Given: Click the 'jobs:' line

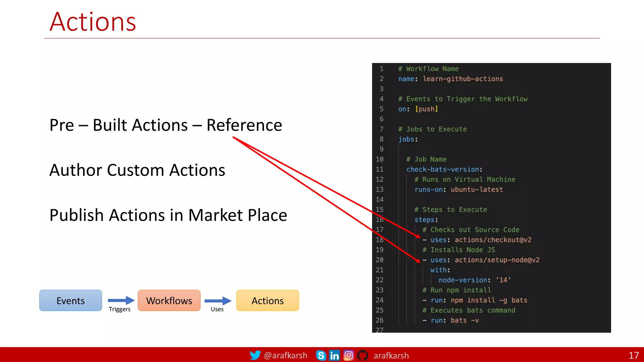Looking at the screenshot, I should pos(408,139).
